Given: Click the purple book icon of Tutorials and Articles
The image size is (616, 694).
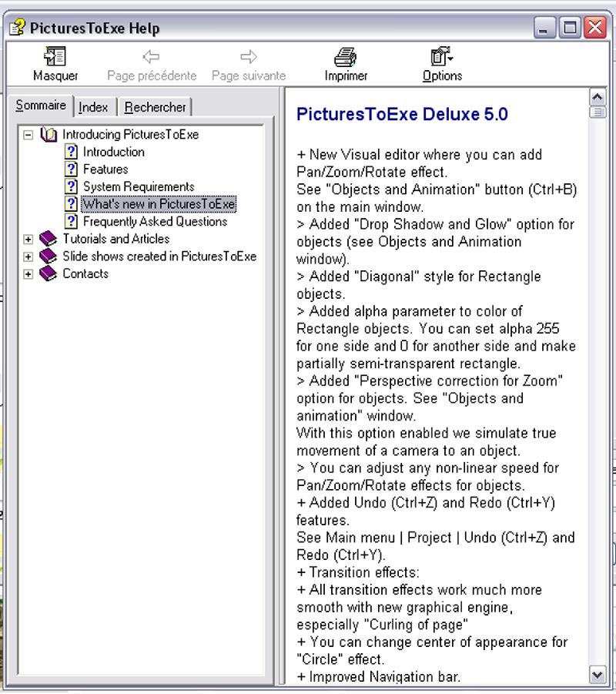Looking at the screenshot, I should pos(49,239).
